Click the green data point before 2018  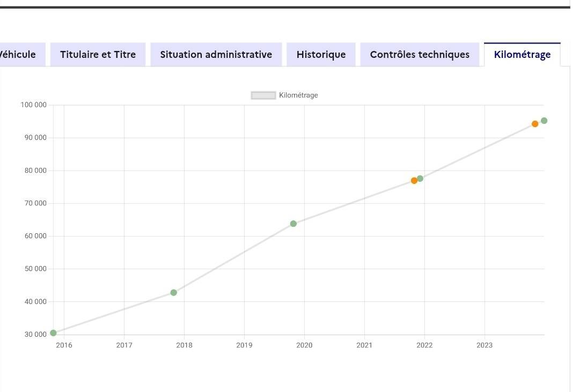click(x=173, y=293)
